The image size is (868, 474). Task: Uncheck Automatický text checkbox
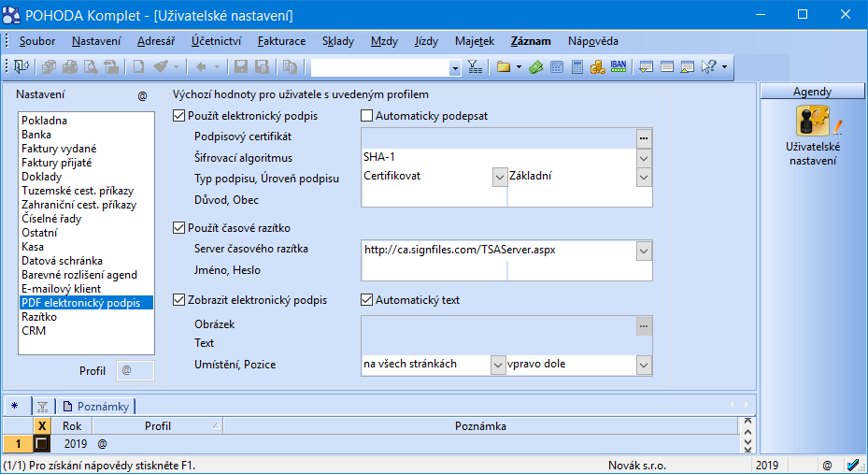(x=366, y=300)
